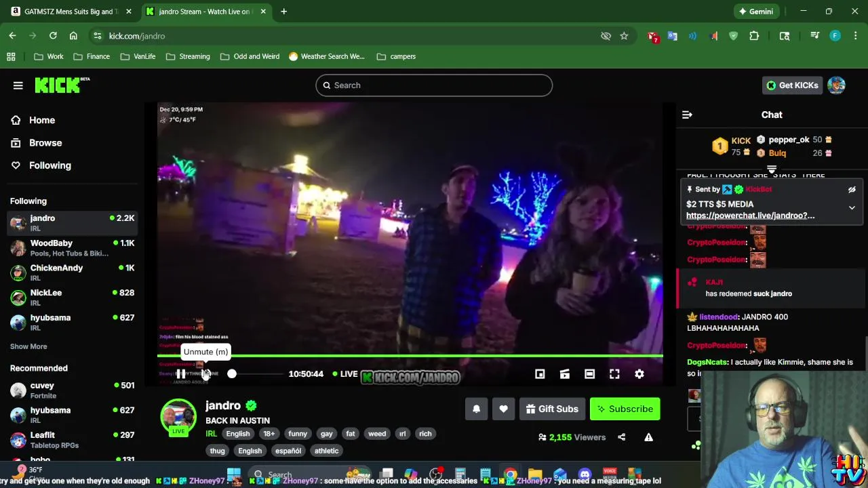Follow jandro with the heart button
Image resolution: width=868 pixels, height=488 pixels.
503,409
